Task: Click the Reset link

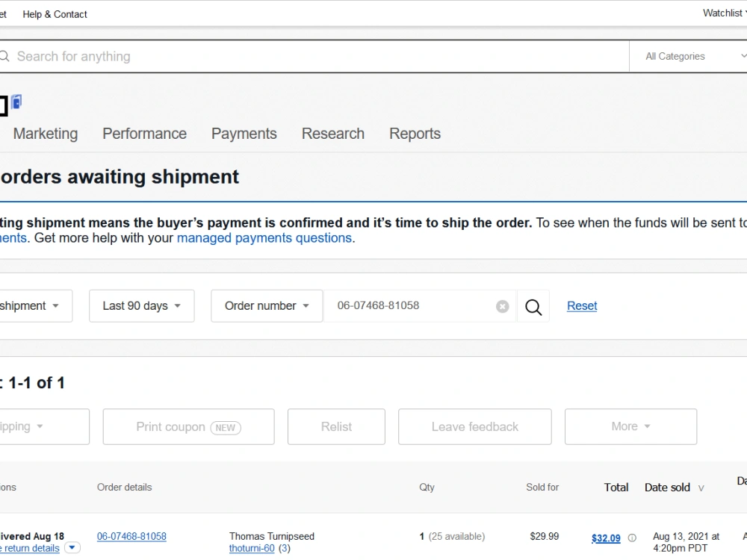Action: (x=582, y=305)
